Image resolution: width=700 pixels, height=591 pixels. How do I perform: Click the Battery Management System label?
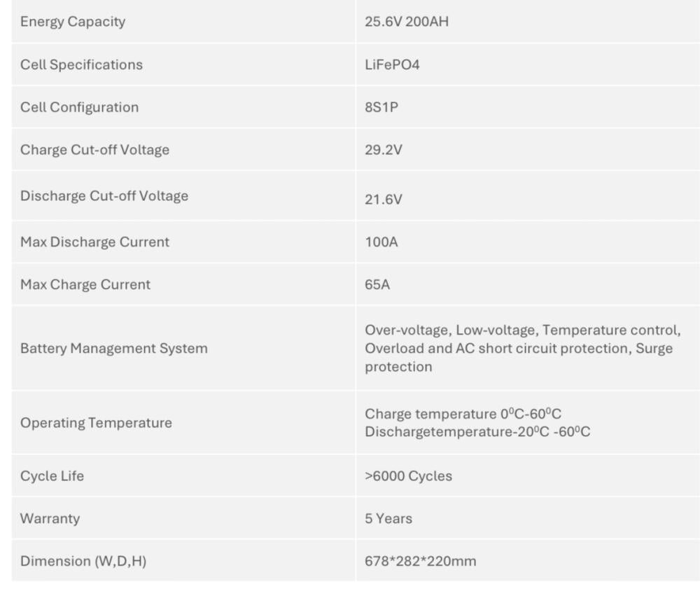tap(114, 348)
